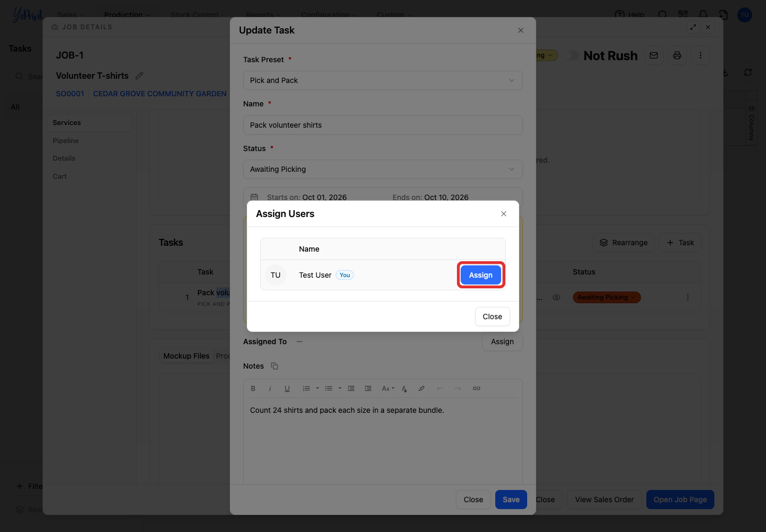Toggle underline in notes editor
The image size is (766, 532).
(x=287, y=388)
